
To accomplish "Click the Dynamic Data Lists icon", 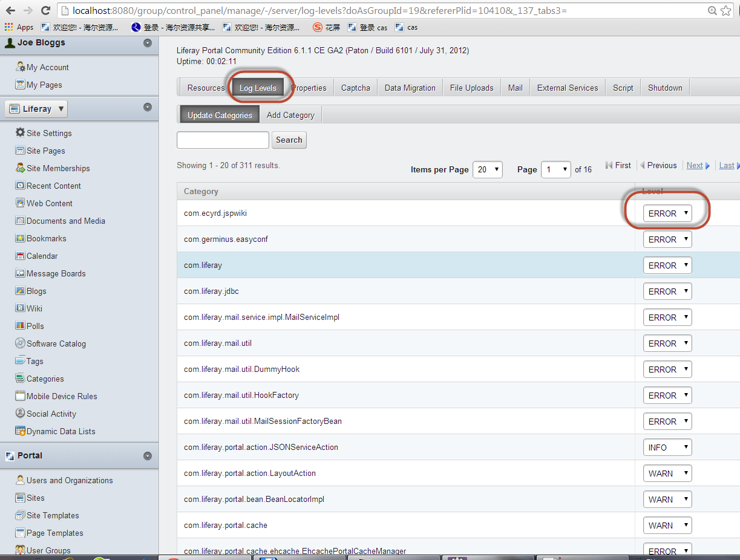I will coord(21,431).
